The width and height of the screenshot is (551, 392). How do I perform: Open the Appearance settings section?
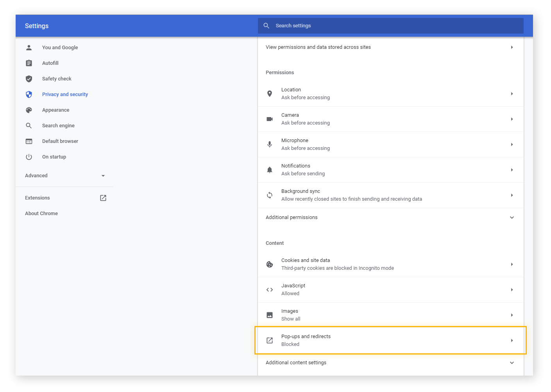(x=55, y=110)
